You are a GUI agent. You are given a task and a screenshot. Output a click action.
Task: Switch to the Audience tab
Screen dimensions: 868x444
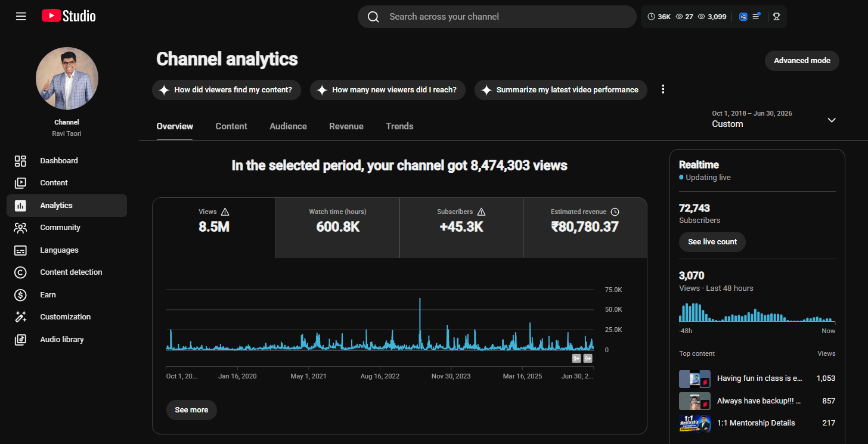coord(288,126)
